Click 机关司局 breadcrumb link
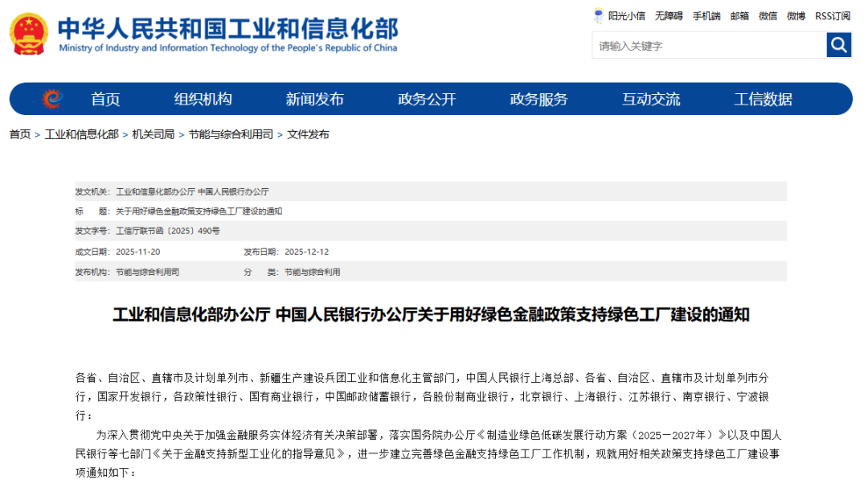 153,134
